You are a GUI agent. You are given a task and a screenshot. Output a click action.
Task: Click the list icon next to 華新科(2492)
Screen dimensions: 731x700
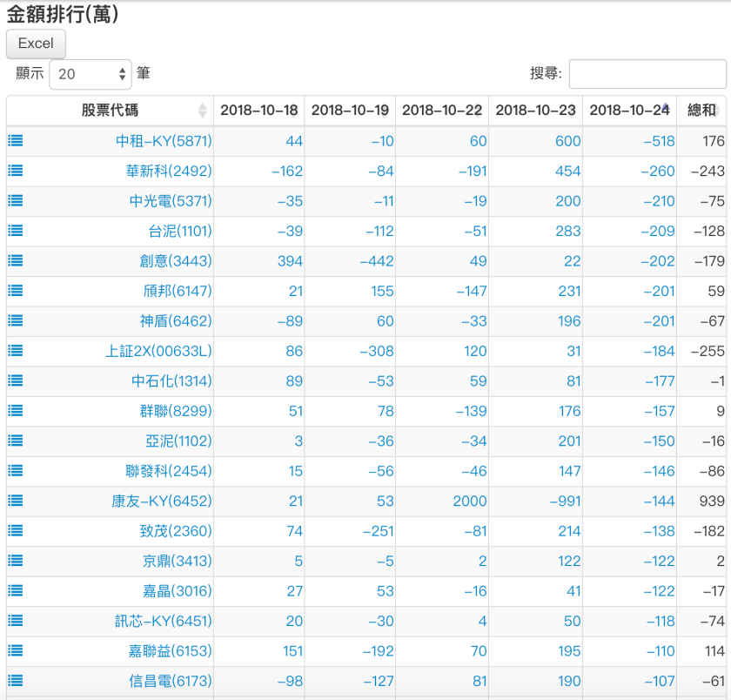coord(15,171)
